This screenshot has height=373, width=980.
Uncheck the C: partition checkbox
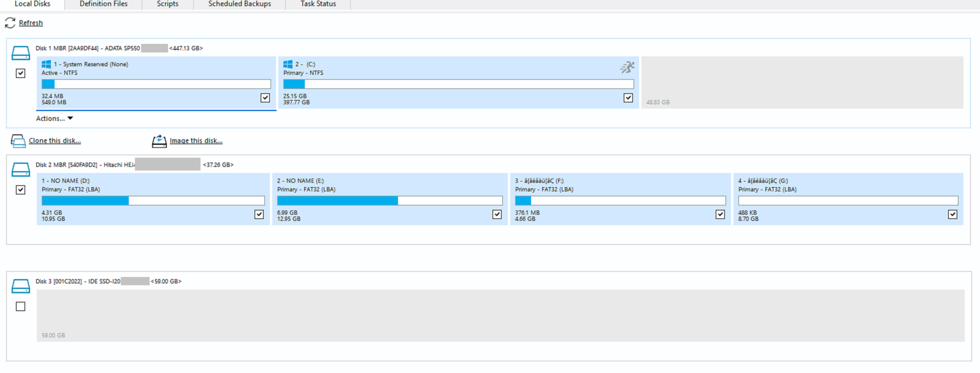coord(628,98)
